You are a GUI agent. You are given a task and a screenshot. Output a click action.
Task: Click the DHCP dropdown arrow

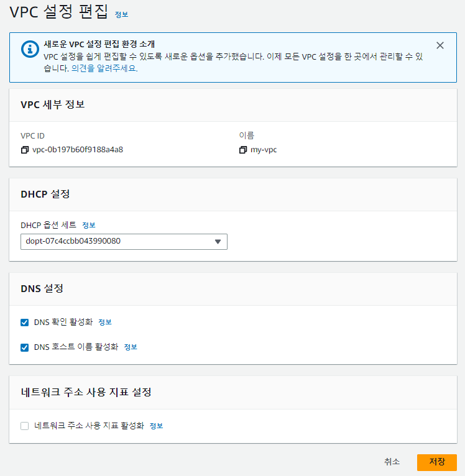pos(218,242)
